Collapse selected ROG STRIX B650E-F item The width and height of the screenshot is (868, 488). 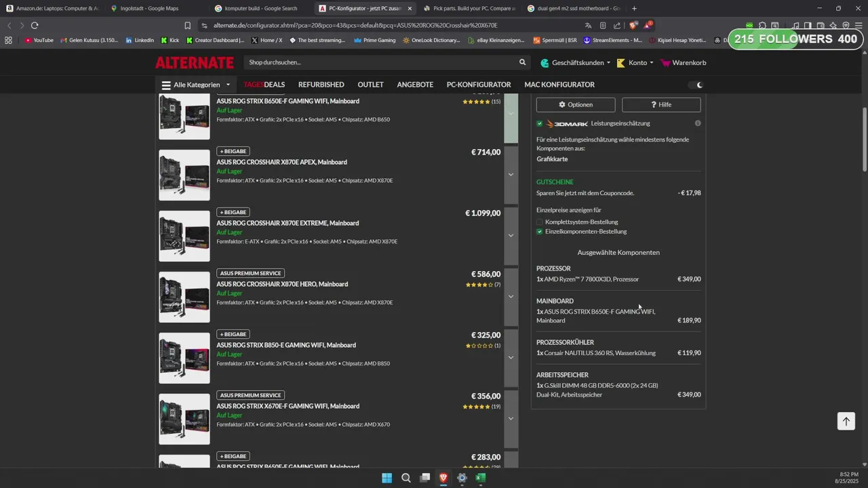[511, 117]
